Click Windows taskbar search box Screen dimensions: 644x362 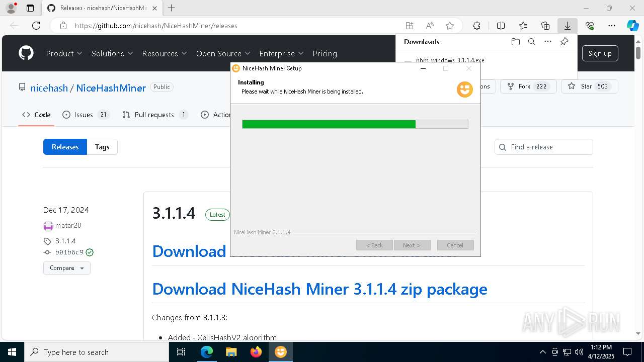(x=97, y=352)
